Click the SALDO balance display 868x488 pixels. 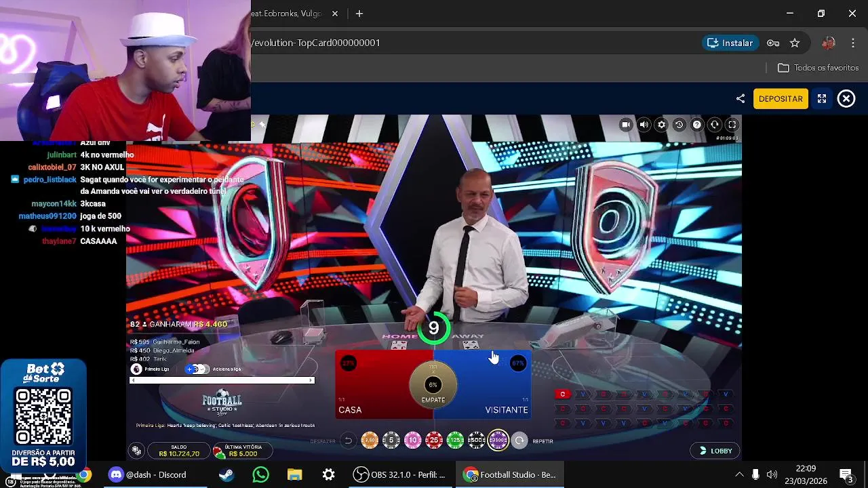coord(179,451)
